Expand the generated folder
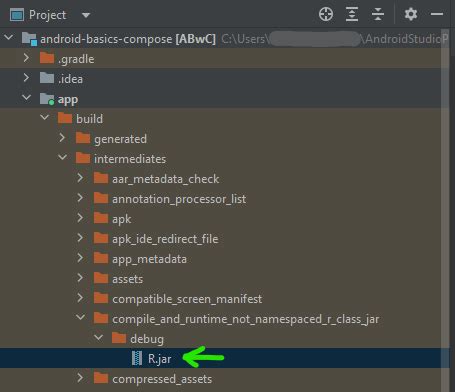The width and height of the screenshot is (455, 392). [62, 138]
